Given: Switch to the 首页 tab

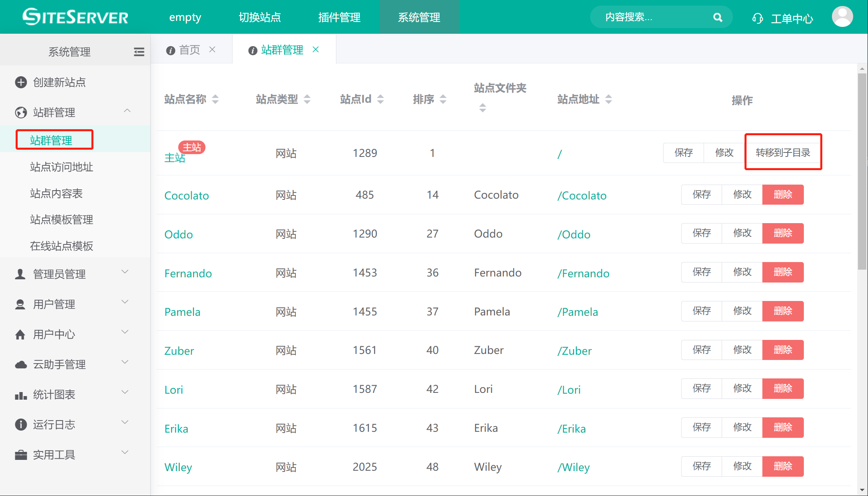Looking at the screenshot, I should tap(189, 50).
